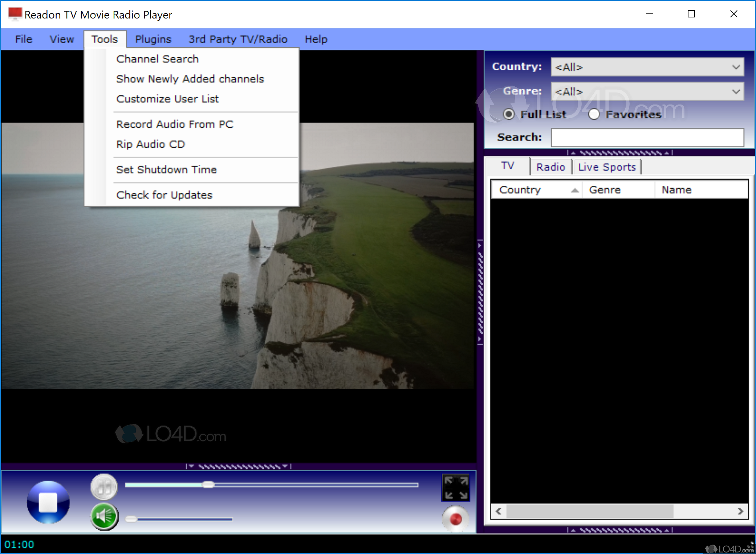756x554 pixels.
Task: Click the playback seek slider thumb
Action: point(208,485)
